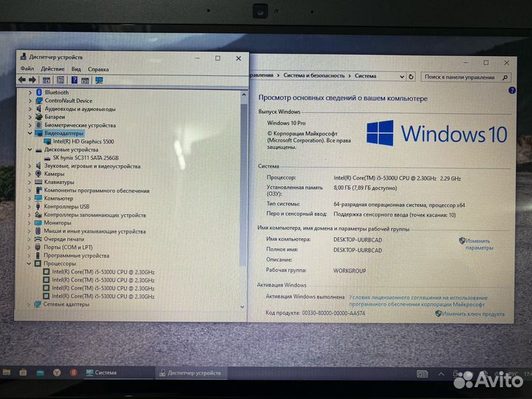Image resolution: width=532 pixels, height=399 pixels.
Task: Select Intel(R) HD Graphics 5500 adapter
Action: [83, 141]
